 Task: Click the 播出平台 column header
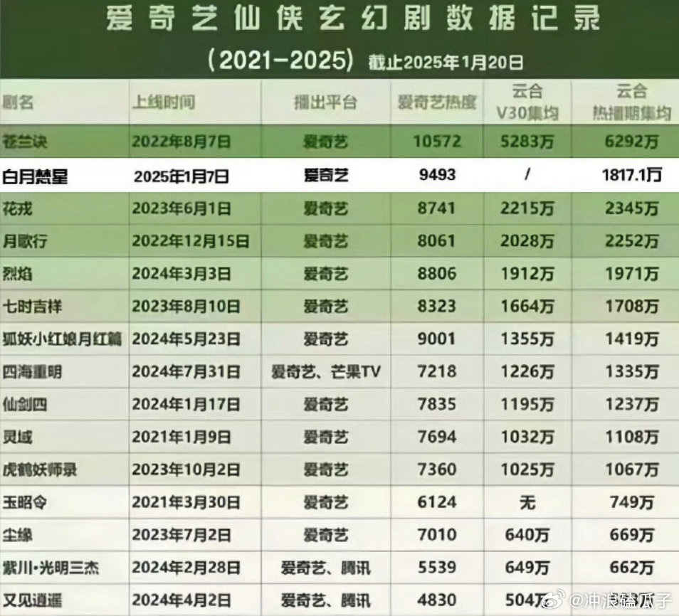[326, 102]
